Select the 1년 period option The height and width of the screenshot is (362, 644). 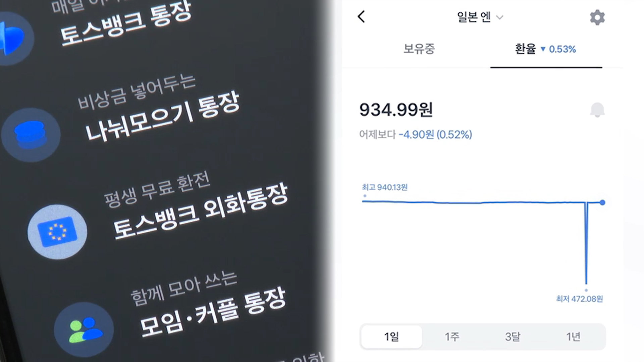573,337
